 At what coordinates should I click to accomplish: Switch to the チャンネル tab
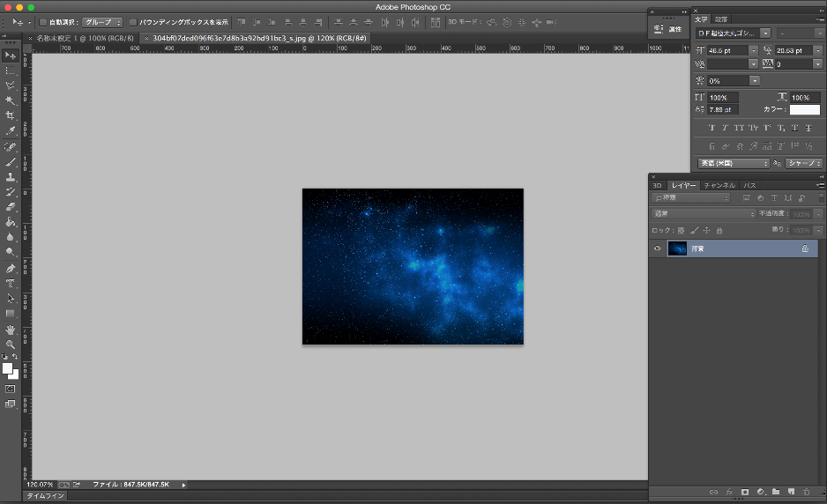719,186
